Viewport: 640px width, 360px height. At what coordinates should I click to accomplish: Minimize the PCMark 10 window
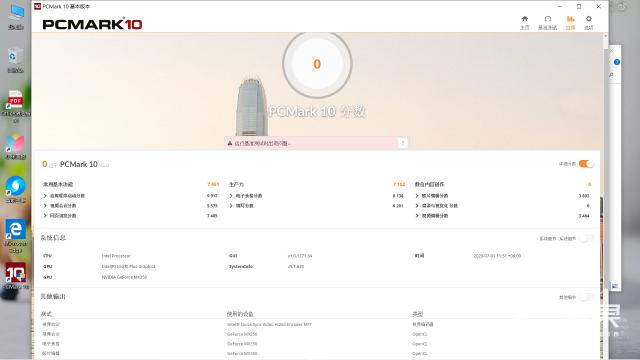pos(560,7)
